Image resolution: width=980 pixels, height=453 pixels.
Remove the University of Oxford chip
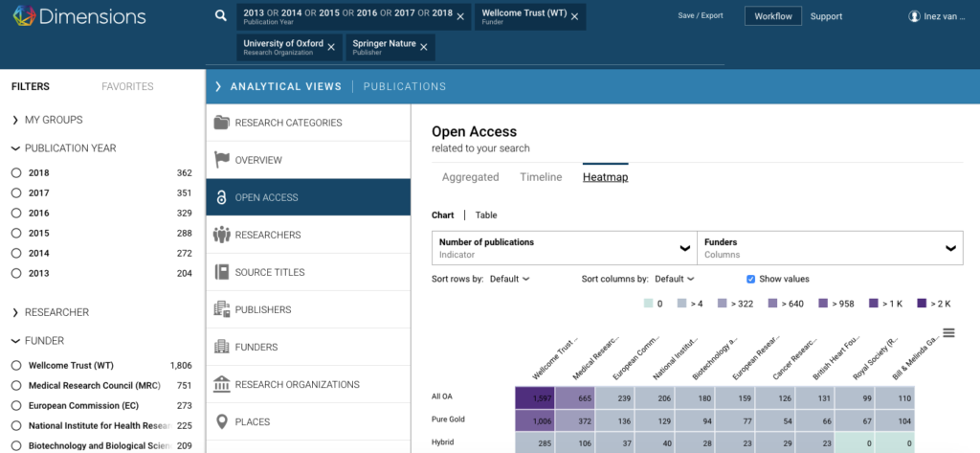(331, 47)
